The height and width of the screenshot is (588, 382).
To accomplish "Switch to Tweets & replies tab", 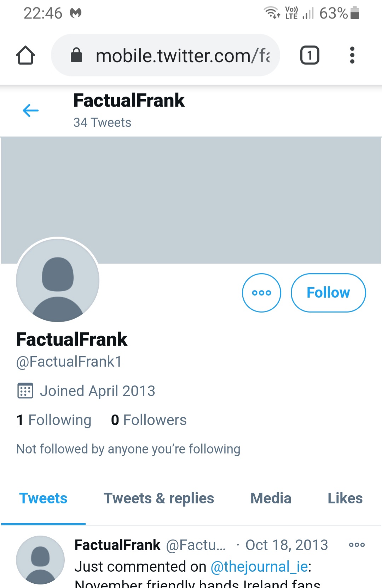I will [x=159, y=498].
